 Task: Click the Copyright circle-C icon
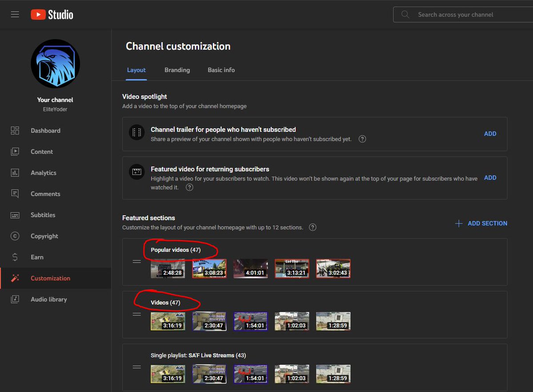pos(15,236)
